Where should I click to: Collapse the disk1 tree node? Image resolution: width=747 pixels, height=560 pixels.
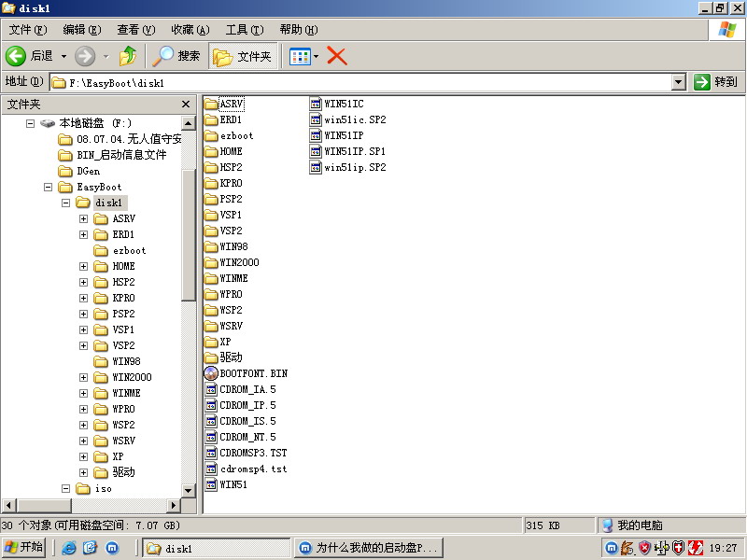(65, 203)
